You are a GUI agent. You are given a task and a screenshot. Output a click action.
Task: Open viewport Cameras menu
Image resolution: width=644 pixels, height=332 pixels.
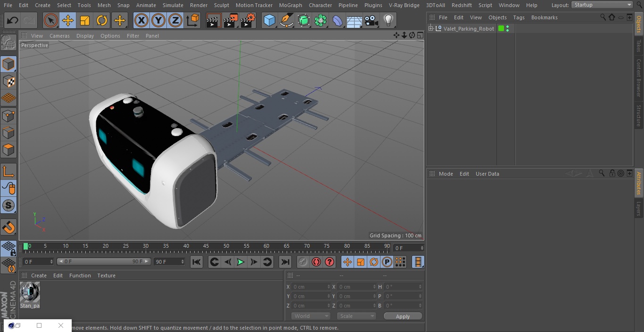59,36
